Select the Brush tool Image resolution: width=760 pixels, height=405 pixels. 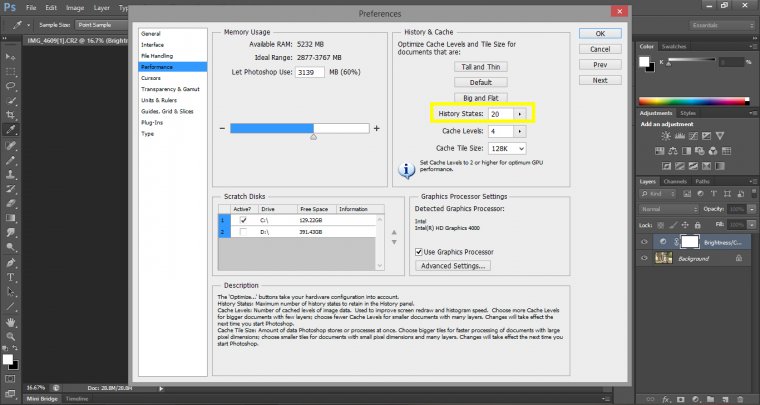click(x=11, y=160)
